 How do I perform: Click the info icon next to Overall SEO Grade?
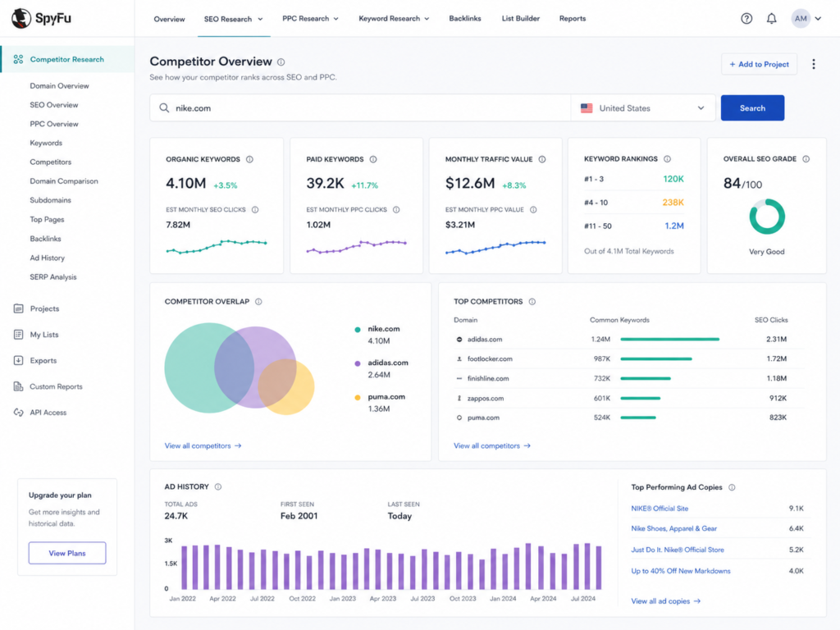click(806, 159)
